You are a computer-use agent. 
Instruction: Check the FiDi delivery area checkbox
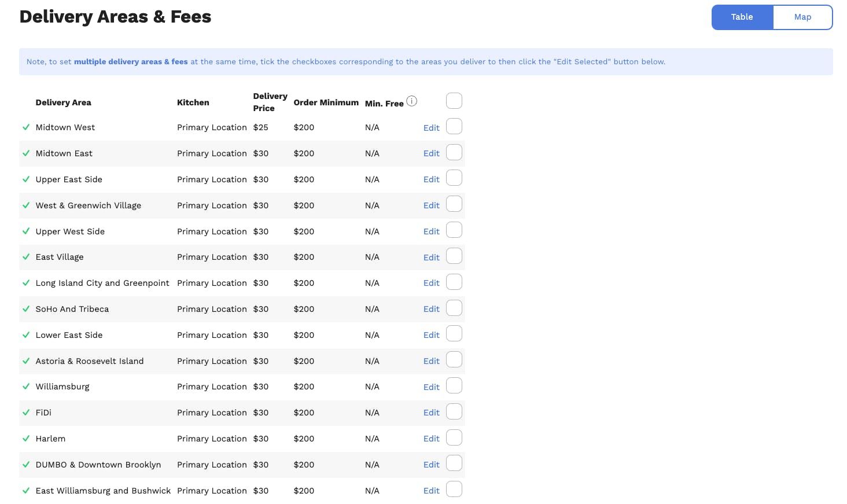(454, 412)
